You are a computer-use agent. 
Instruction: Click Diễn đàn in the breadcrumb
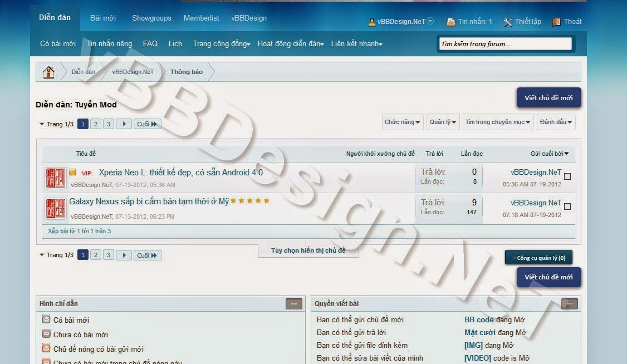(x=83, y=72)
